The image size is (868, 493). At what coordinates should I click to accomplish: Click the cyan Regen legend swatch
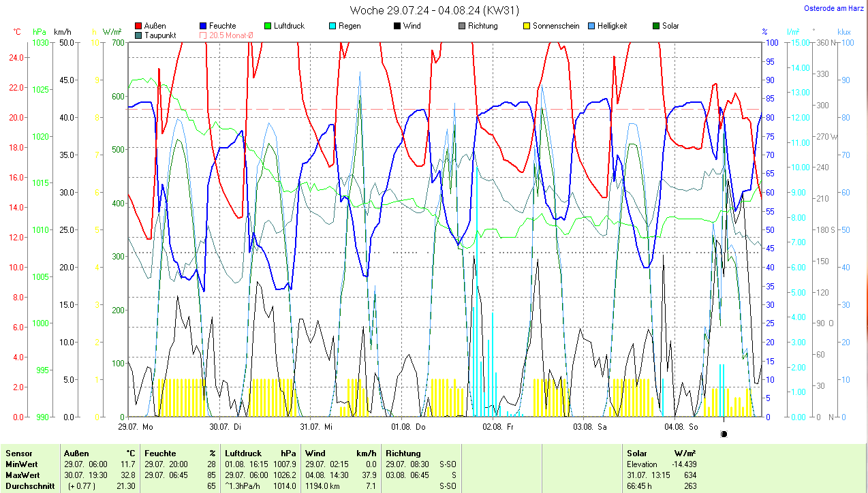332,26
